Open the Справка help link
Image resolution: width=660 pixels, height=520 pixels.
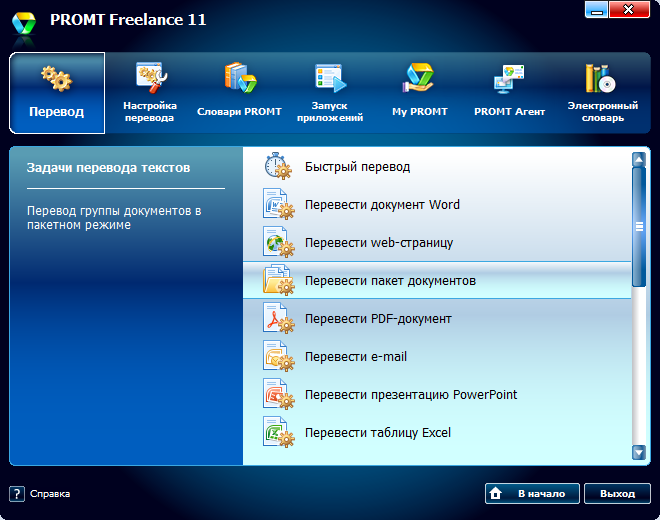(50, 493)
